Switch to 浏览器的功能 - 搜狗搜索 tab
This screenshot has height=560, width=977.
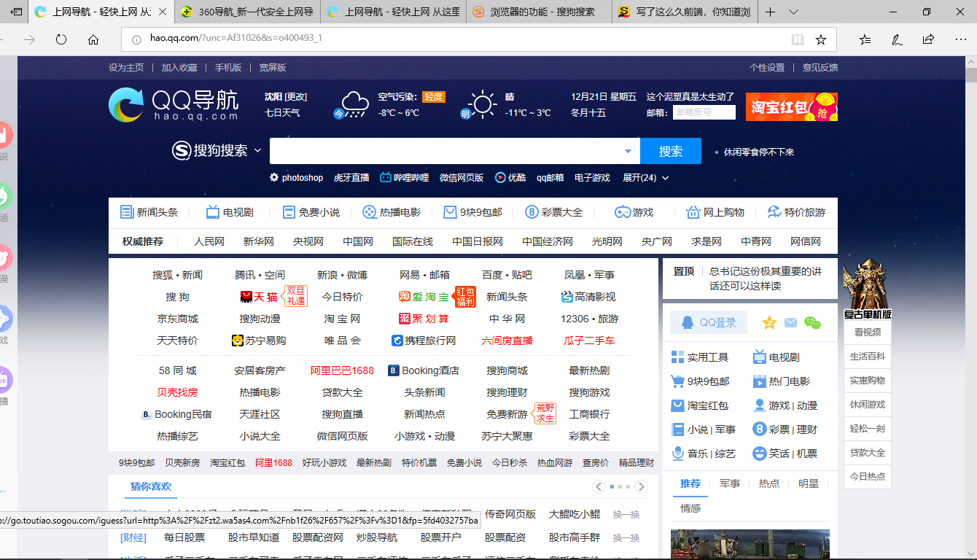[x=539, y=12]
